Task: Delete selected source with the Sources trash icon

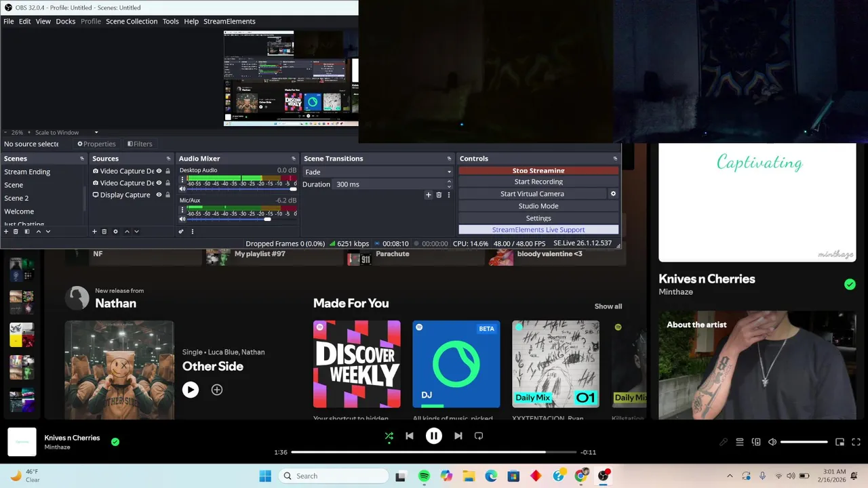Action: point(104,232)
